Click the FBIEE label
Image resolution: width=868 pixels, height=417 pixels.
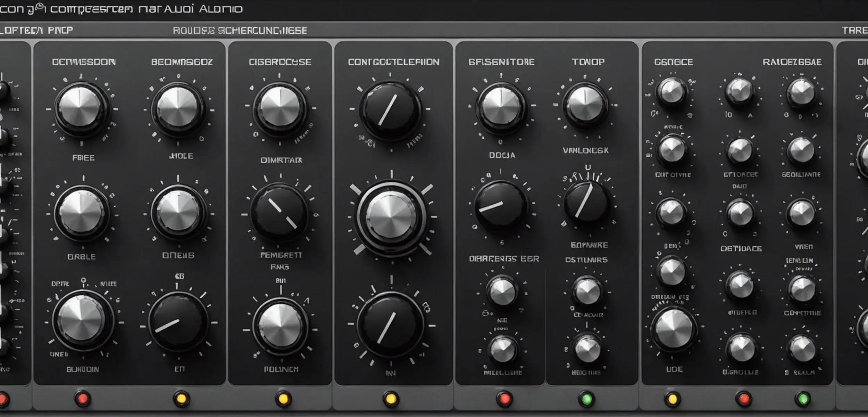click(83, 158)
